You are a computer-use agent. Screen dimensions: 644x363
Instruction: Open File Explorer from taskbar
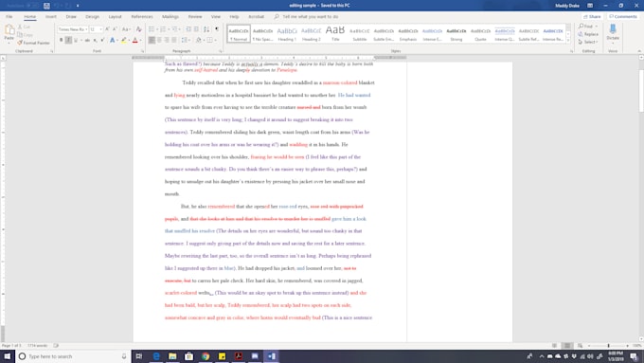[172, 356]
